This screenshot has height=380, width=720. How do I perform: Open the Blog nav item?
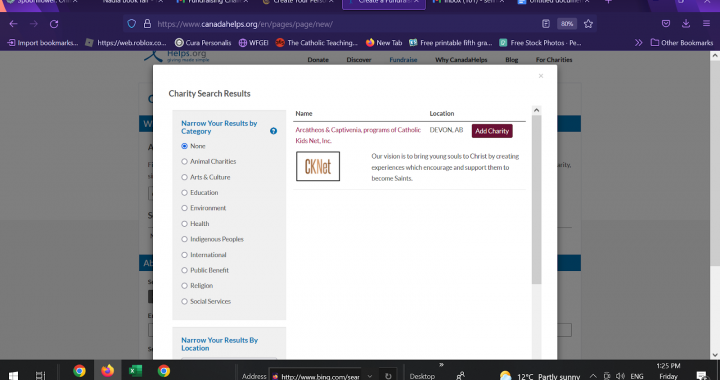coord(512,60)
